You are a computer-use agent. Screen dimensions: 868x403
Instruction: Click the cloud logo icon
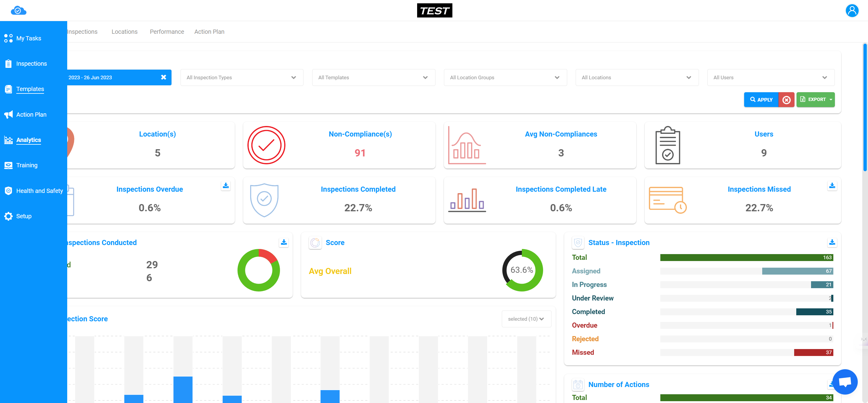point(18,11)
